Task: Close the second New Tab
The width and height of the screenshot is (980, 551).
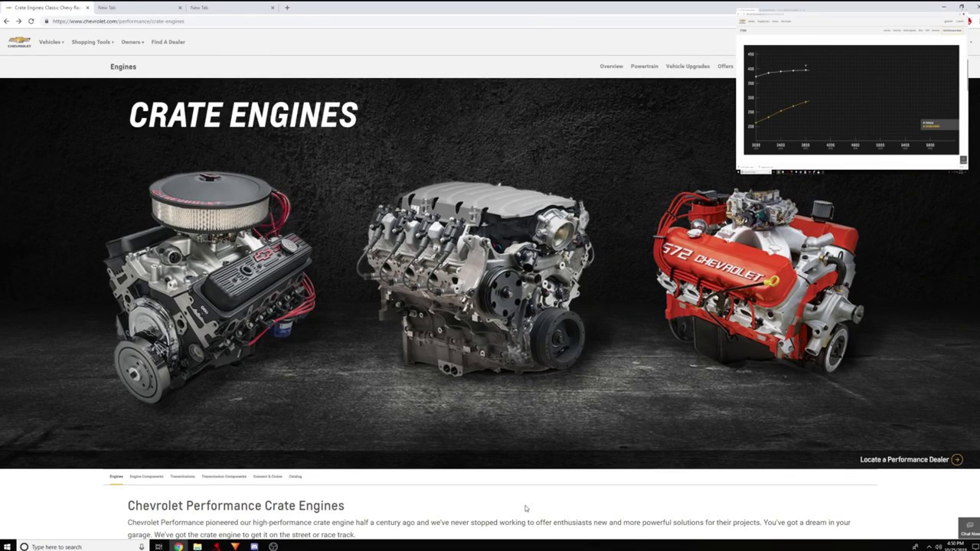Action: click(273, 8)
